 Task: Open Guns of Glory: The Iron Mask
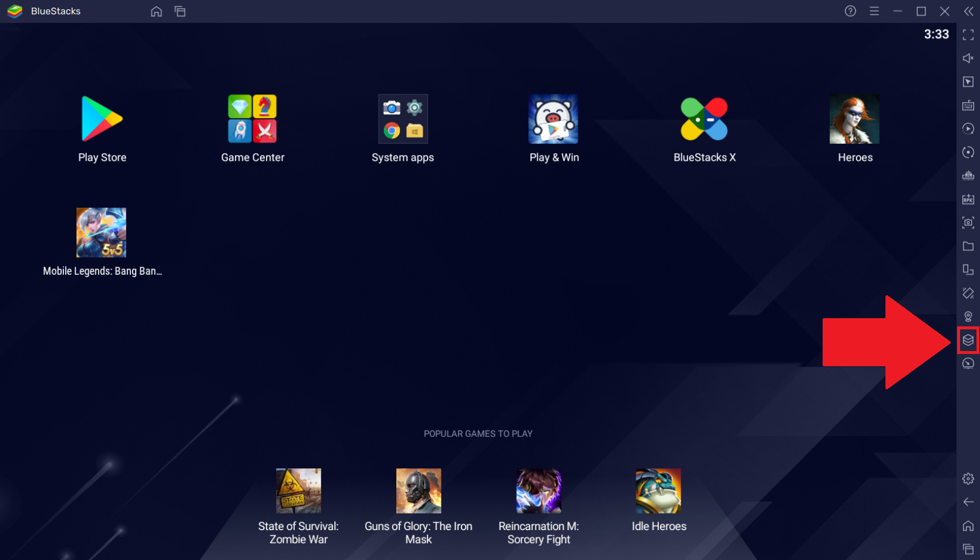pos(419,491)
